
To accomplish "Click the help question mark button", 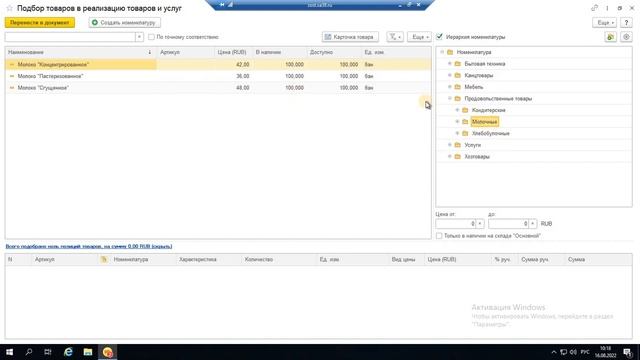I will (626, 23).
